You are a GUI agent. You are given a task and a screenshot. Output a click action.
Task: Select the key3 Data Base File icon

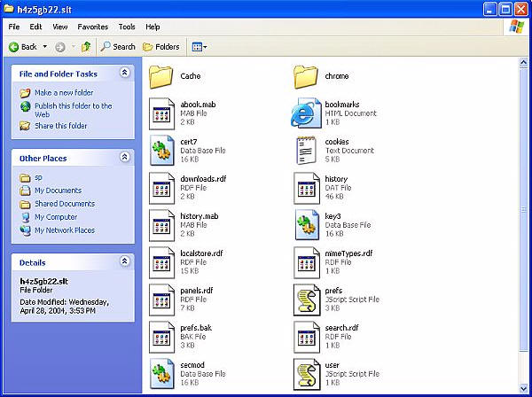306,225
